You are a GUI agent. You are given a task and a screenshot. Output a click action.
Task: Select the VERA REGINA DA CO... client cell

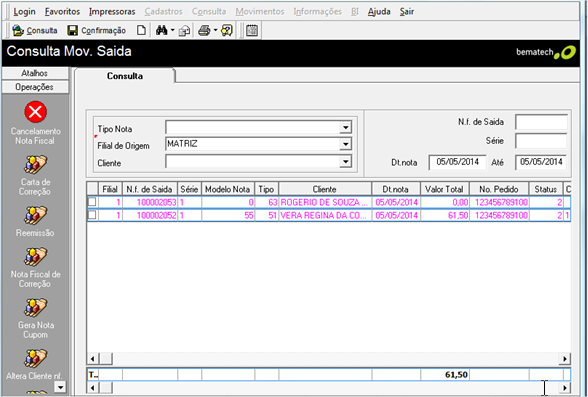(325, 215)
